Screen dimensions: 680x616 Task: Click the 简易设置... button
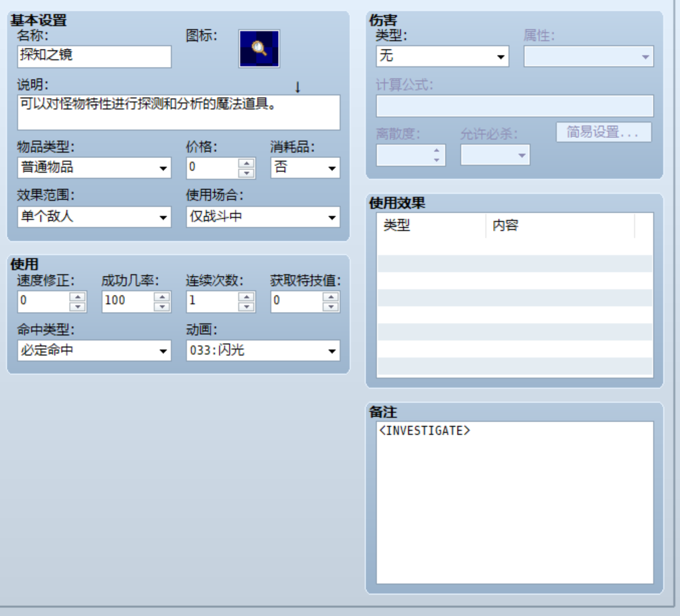[604, 132]
